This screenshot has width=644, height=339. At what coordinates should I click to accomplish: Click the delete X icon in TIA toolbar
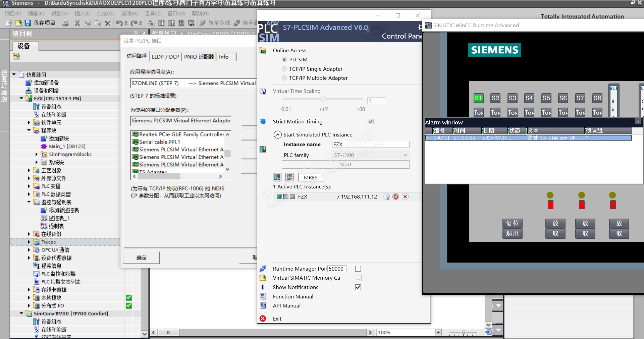click(108, 23)
